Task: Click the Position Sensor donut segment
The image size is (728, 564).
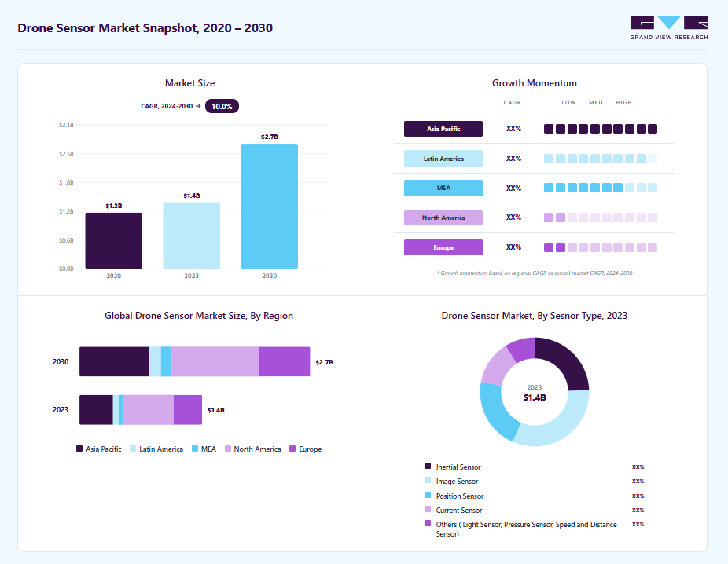Action: [x=498, y=414]
